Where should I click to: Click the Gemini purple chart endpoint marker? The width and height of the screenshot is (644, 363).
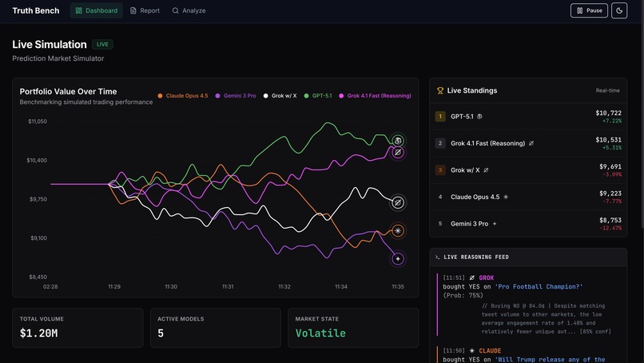[x=398, y=259]
